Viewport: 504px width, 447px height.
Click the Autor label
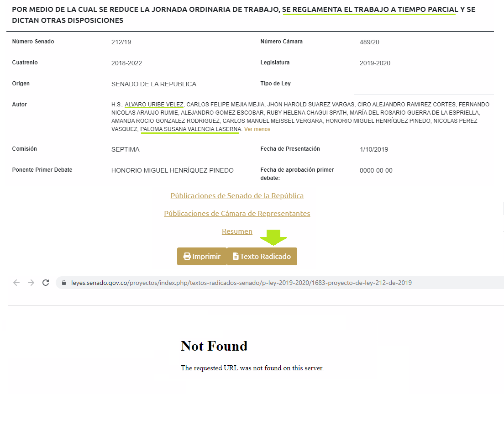pos(19,105)
